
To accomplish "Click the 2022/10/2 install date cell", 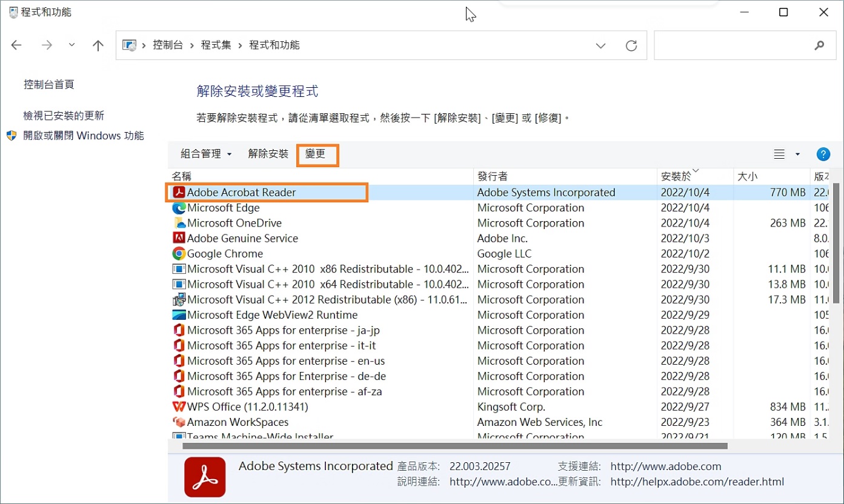I will 685,254.
